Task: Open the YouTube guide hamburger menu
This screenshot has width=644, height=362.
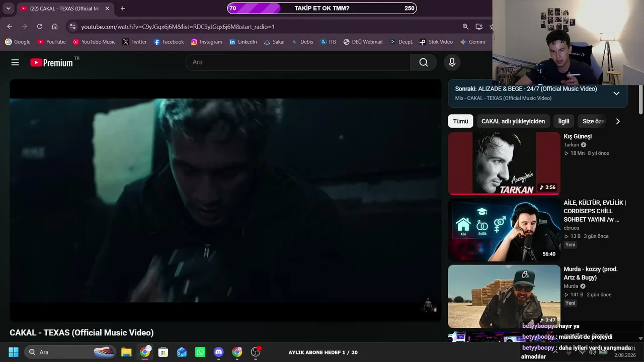Action: (x=15, y=62)
